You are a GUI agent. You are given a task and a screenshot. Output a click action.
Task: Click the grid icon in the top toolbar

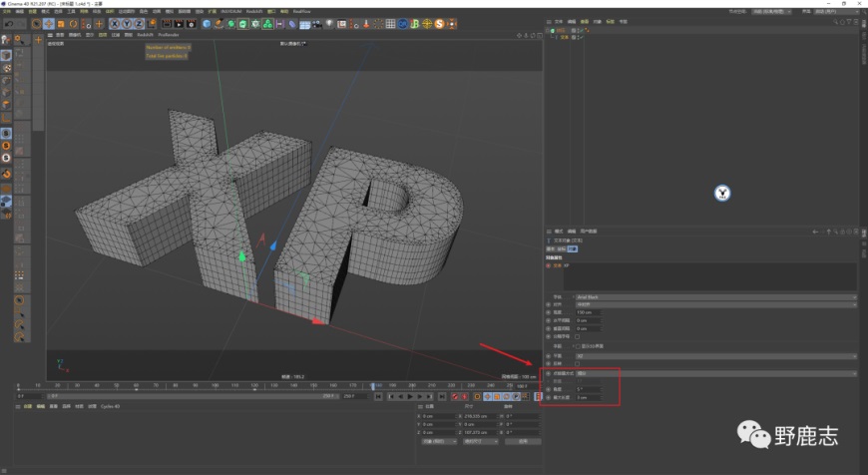(390, 24)
